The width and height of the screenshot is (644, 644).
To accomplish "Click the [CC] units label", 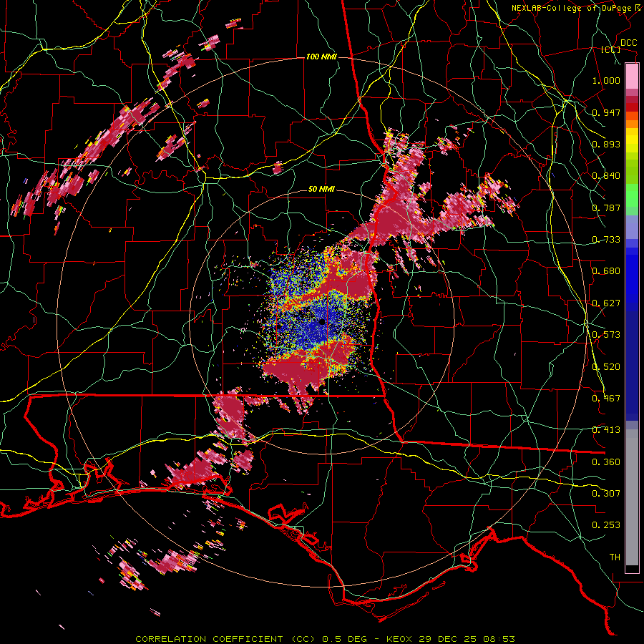I will point(611,49).
